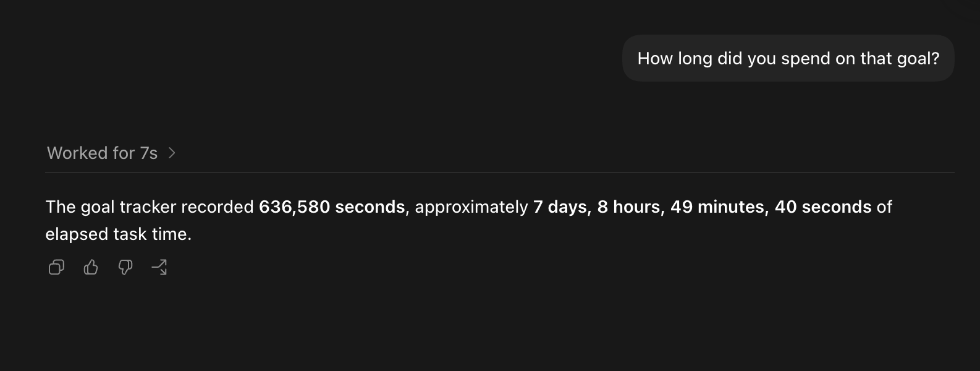Expand the chevron beside Worked for 7s
The height and width of the screenshot is (371, 980).
coord(172,153)
